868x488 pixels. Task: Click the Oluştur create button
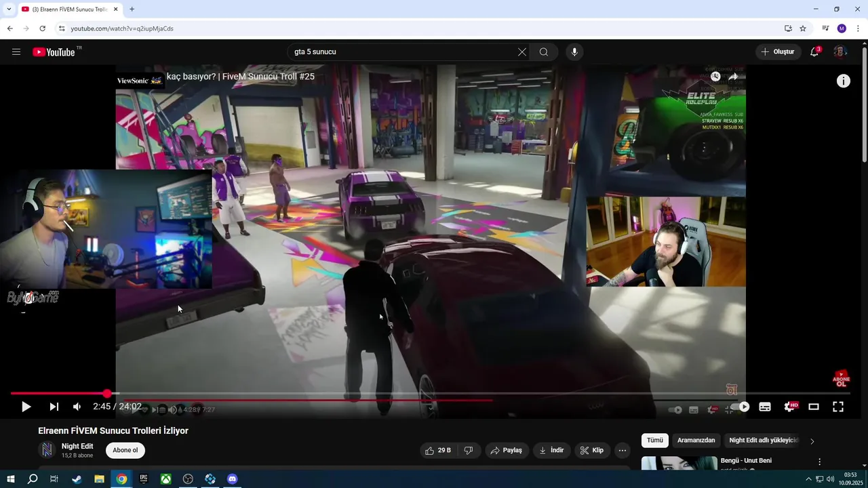[x=777, y=52]
